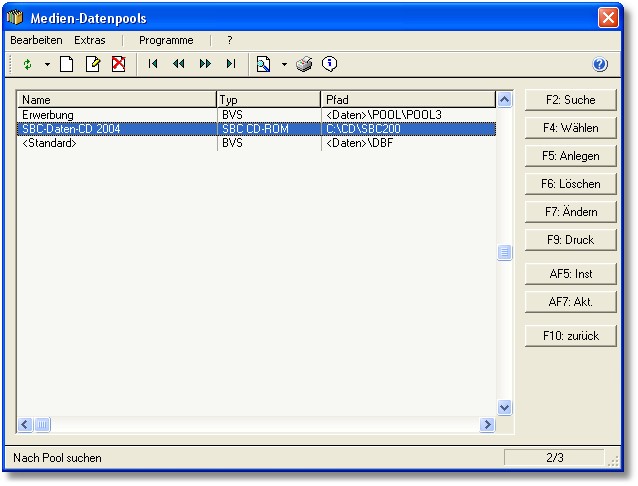Click the vertical scrollbar down arrow
638x486 pixels.
point(504,408)
